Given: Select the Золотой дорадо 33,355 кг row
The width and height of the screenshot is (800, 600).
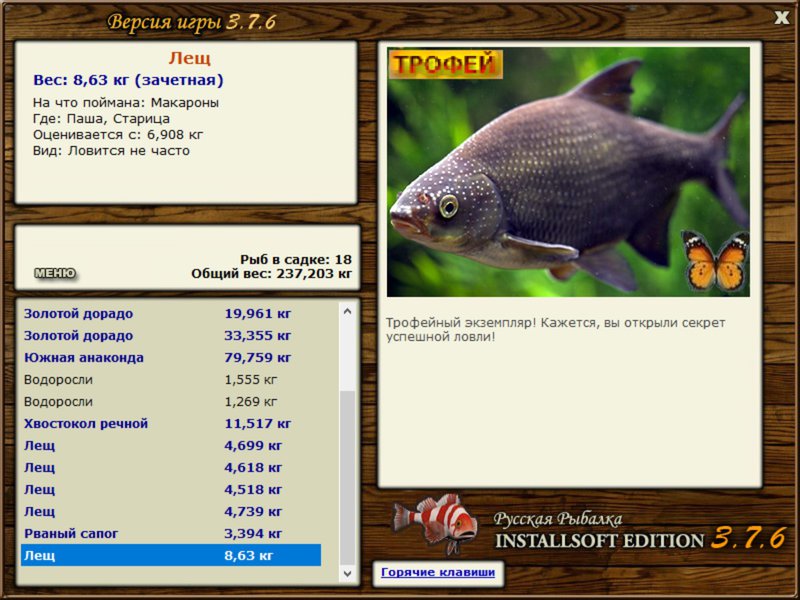Looking at the screenshot, I should 171,336.
